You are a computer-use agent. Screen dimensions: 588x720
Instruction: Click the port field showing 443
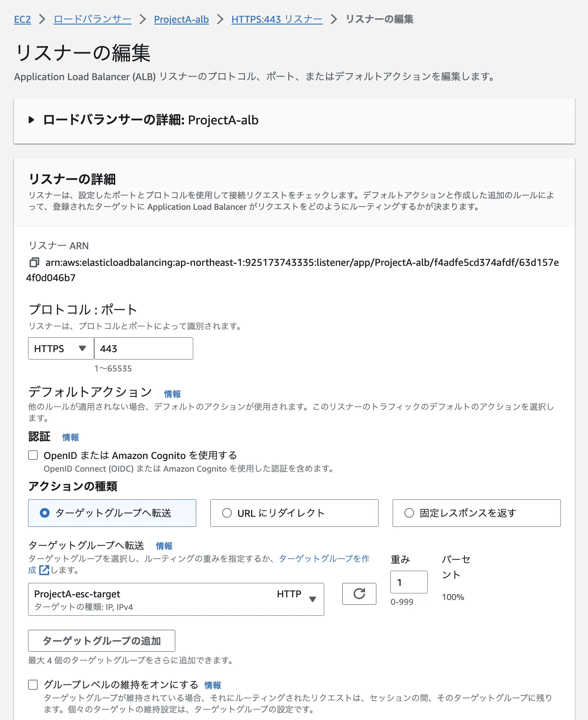pos(144,349)
